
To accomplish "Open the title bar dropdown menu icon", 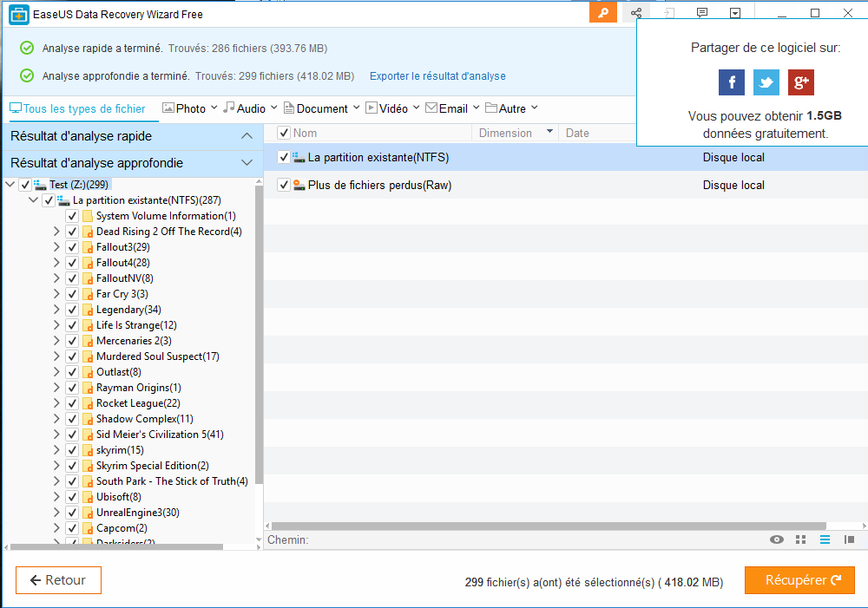I will (x=735, y=13).
